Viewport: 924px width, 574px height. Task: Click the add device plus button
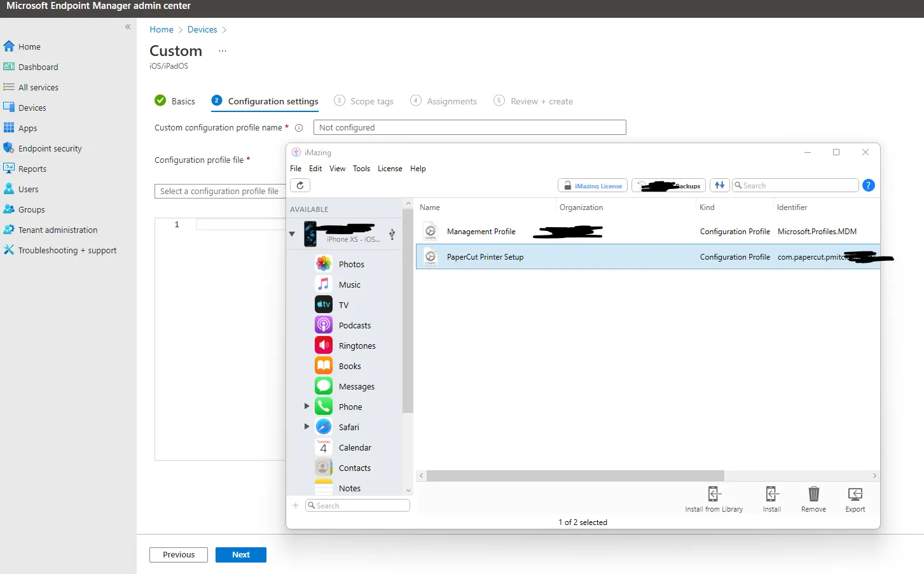296,505
